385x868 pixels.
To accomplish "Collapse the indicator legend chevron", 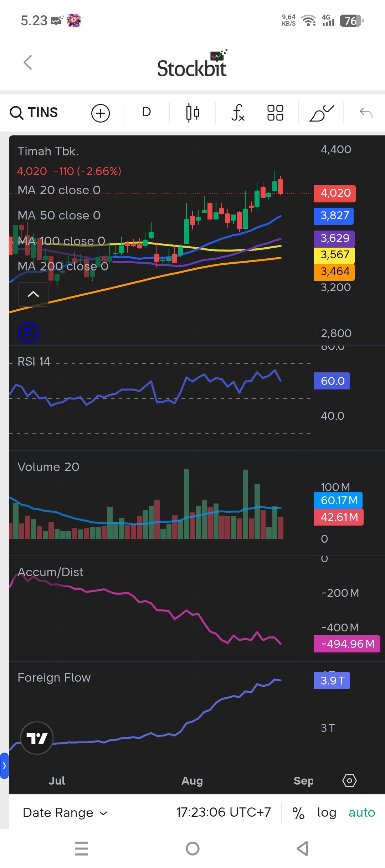I will click(33, 294).
